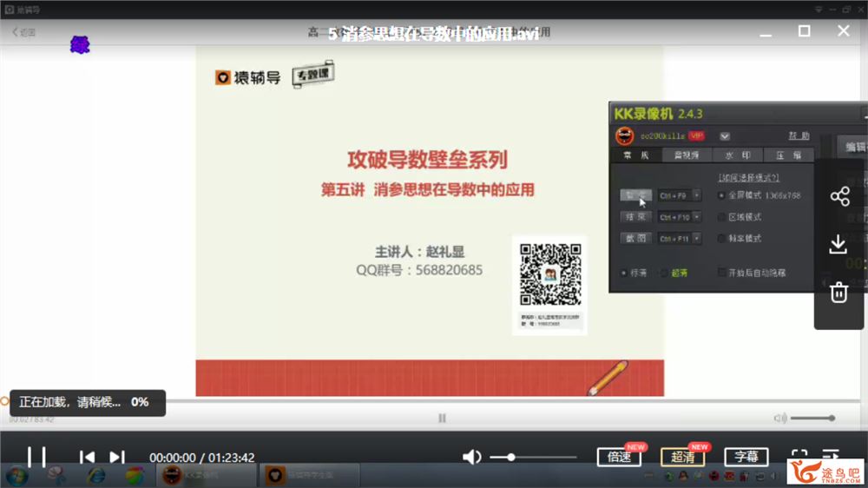868x488 pixels.
Task: Click the 结束 button in KK录像机
Action: 635,216
